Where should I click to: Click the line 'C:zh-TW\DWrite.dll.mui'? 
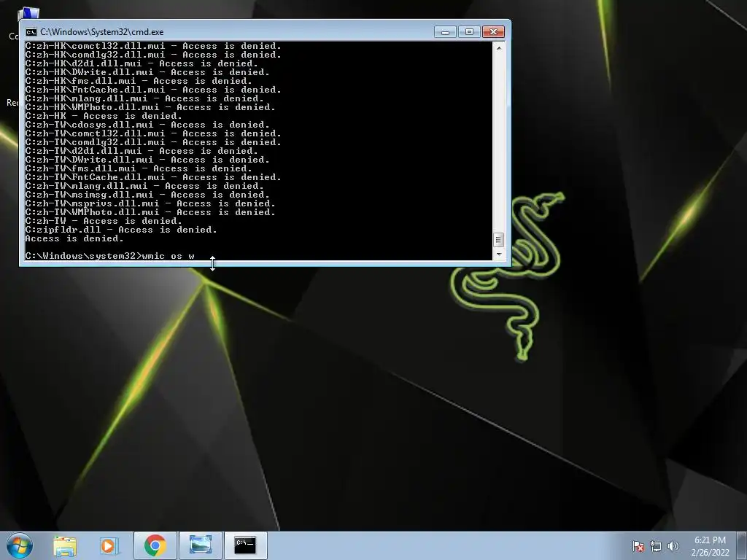click(x=147, y=160)
